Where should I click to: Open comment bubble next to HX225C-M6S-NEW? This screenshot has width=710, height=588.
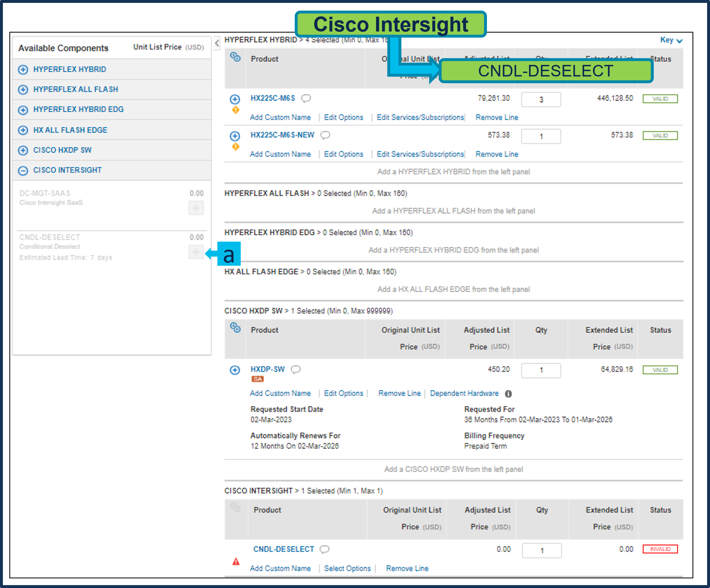click(x=325, y=135)
